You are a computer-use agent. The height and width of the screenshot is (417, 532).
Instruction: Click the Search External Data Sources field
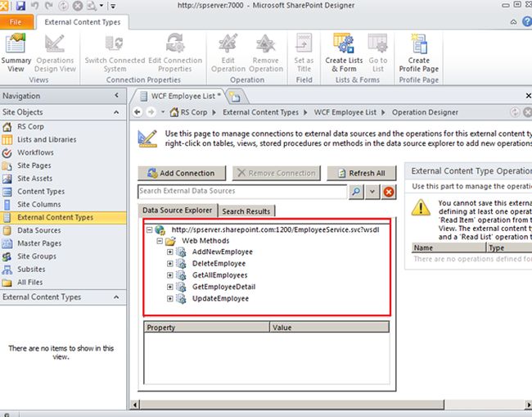coord(242,192)
